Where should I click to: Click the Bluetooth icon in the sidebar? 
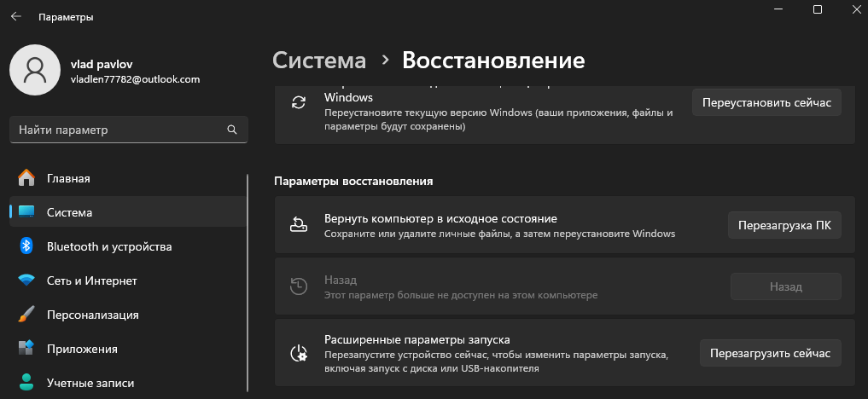click(x=26, y=246)
